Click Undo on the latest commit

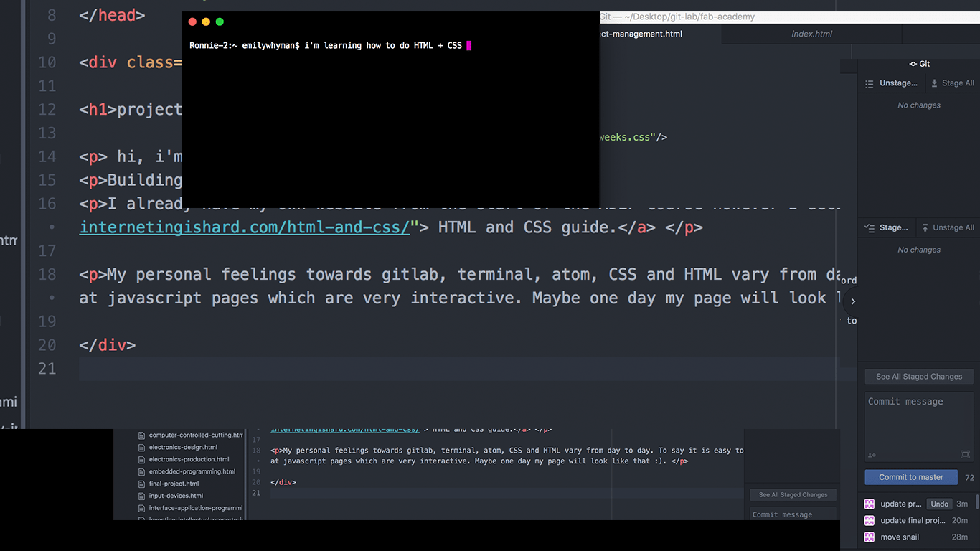(939, 504)
